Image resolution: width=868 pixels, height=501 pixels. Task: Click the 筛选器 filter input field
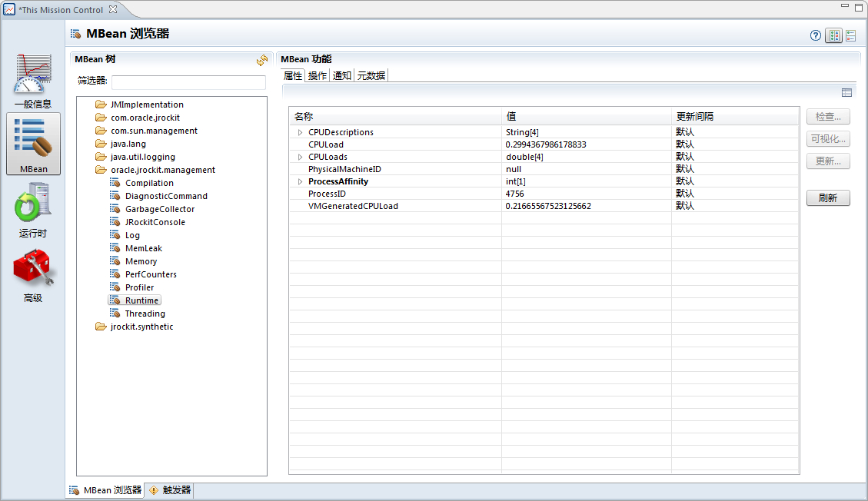[x=188, y=81]
